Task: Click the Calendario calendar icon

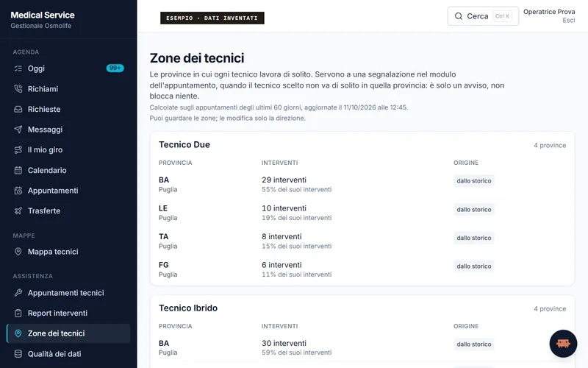Action: coord(18,170)
